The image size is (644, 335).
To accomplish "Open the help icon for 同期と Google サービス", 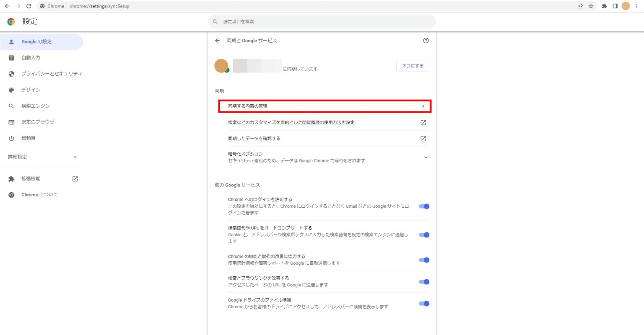I will pos(426,41).
